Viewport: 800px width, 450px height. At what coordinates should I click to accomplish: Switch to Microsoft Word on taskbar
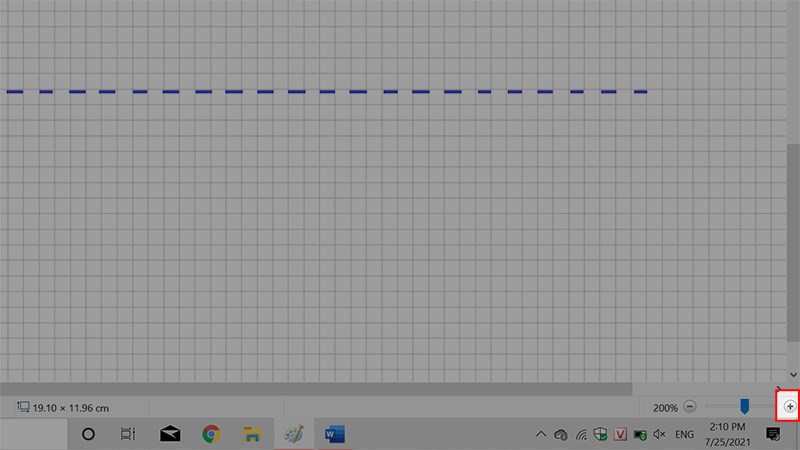pyautogui.click(x=335, y=434)
